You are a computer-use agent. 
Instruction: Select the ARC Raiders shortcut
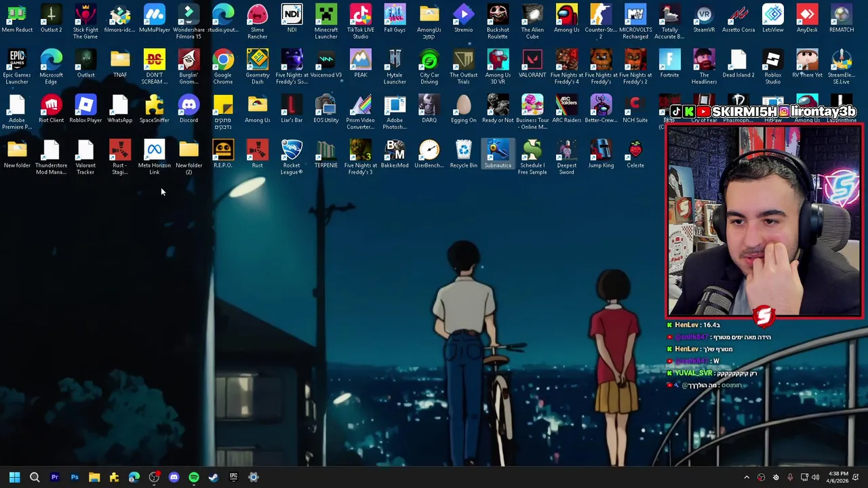[x=566, y=109]
